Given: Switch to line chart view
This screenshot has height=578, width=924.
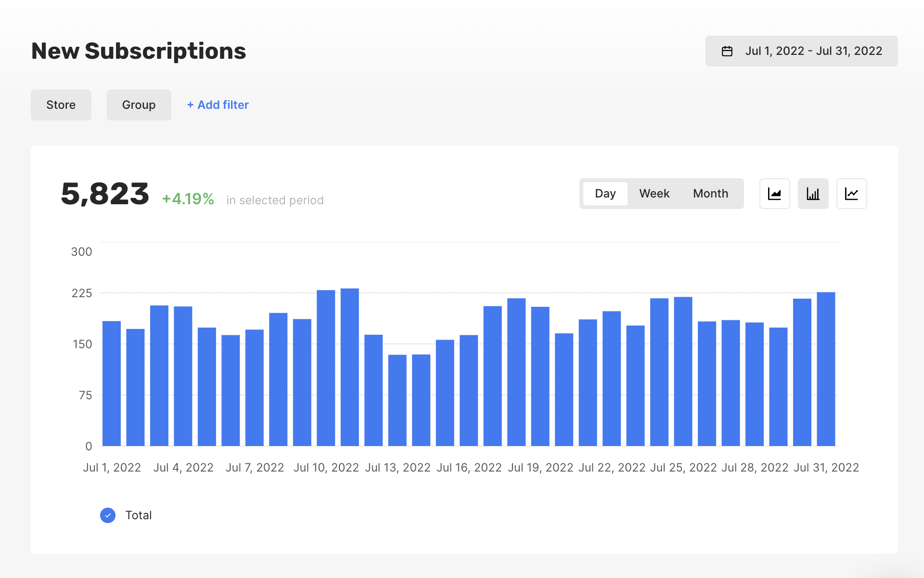Looking at the screenshot, I should [x=851, y=194].
